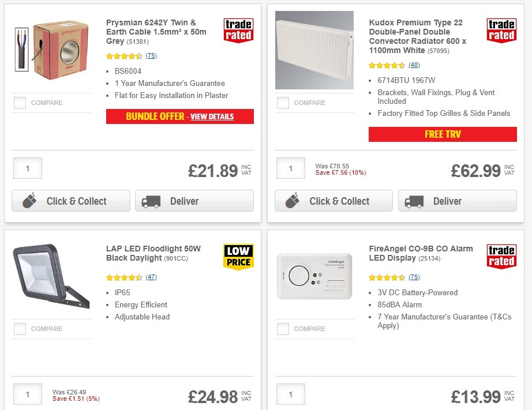Enable compare for the Kudox radiator
The height and width of the screenshot is (410, 532).
click(x=283, y=103)
